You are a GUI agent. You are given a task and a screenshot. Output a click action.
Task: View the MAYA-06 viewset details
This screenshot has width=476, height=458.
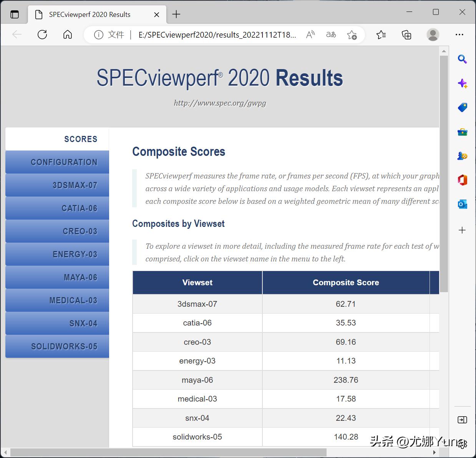(x=57, y=277)
